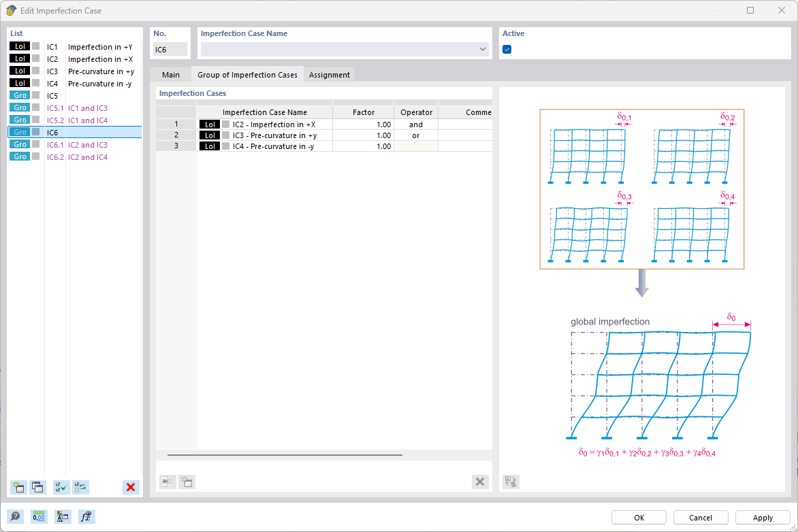Select list item IC6.2 IC2 and IC4

[75, 156]
